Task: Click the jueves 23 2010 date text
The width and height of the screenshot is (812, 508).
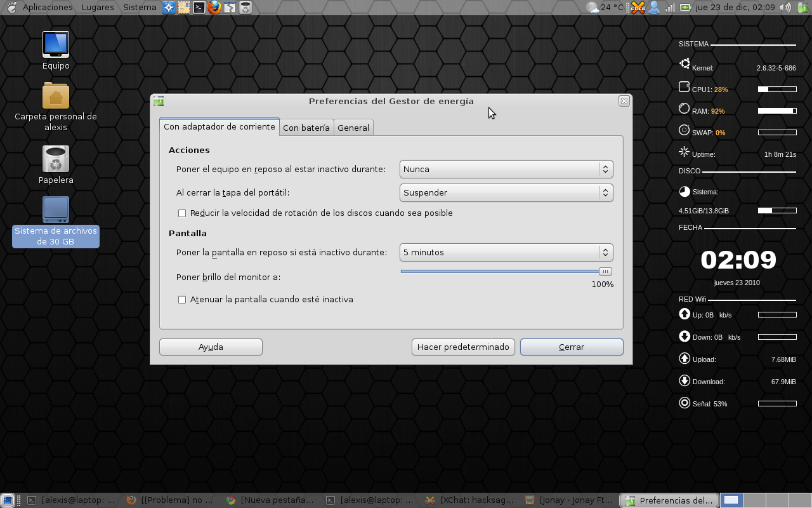Action: point(737,283)
